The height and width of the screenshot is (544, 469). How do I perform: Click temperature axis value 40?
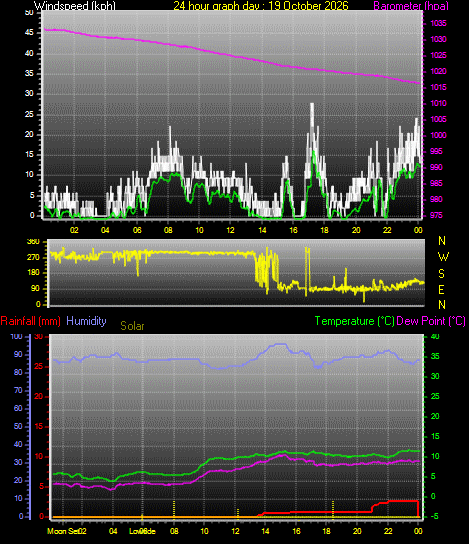tap(435, 336)
